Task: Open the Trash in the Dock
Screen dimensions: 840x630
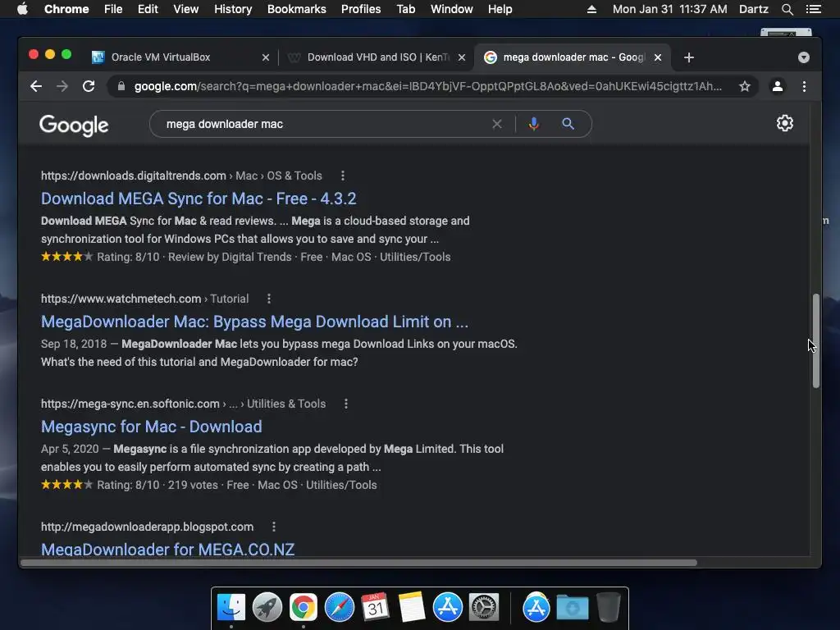Action: pos(609,608)
